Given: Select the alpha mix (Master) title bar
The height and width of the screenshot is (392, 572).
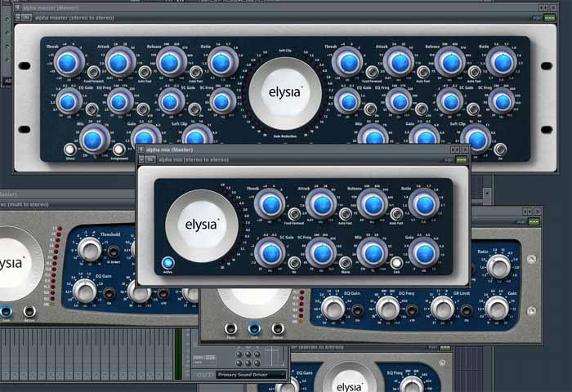Looking at the screenshot, I should click(303, 149).
